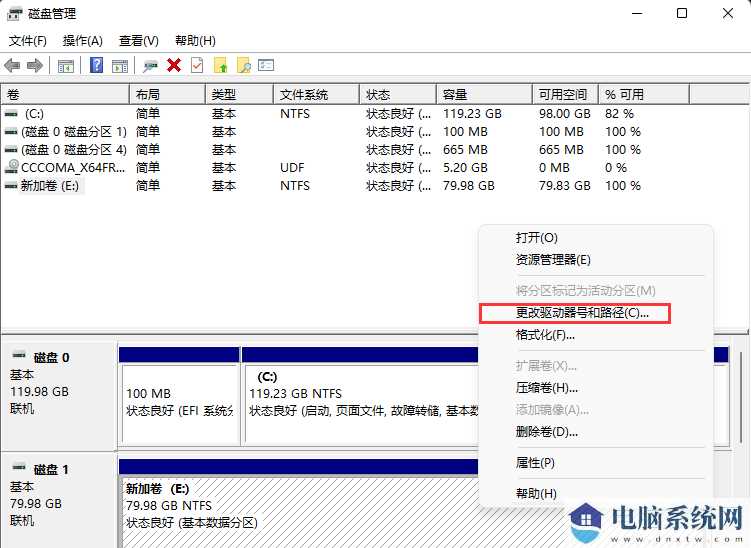This screenshot has height=548, width=751.
Task: Select 更改驱动器号和路径(C)... menu entry
Action: [575, 313]
